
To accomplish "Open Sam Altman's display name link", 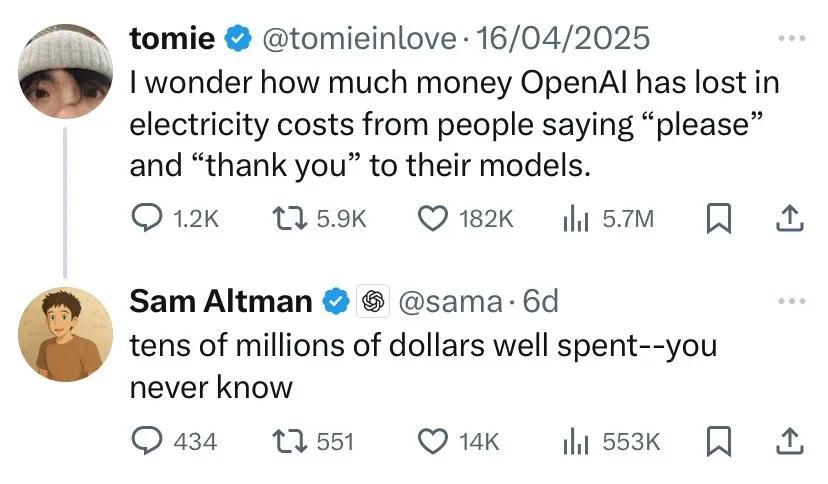I will tap(221, 301).
